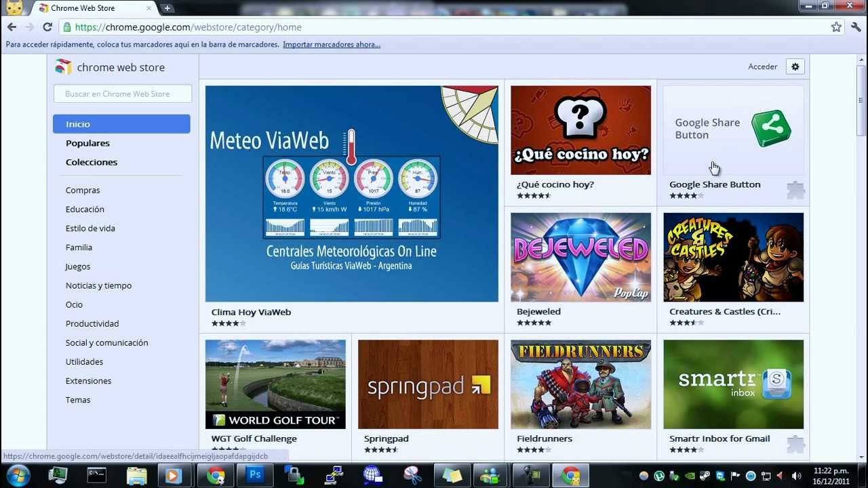868x488 pixels.
Task: Click the Smartr Inbox for Gmail title
Action: point(719,439)
